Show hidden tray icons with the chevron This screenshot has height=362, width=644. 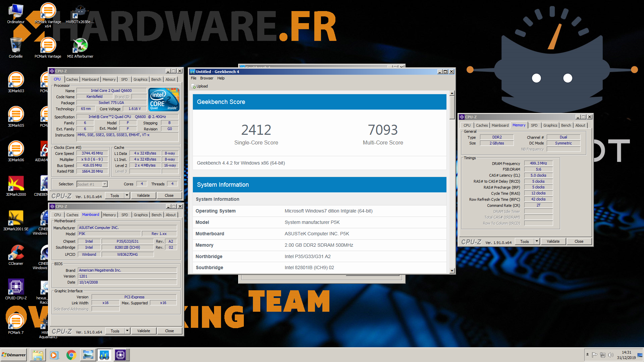(587, 355)
